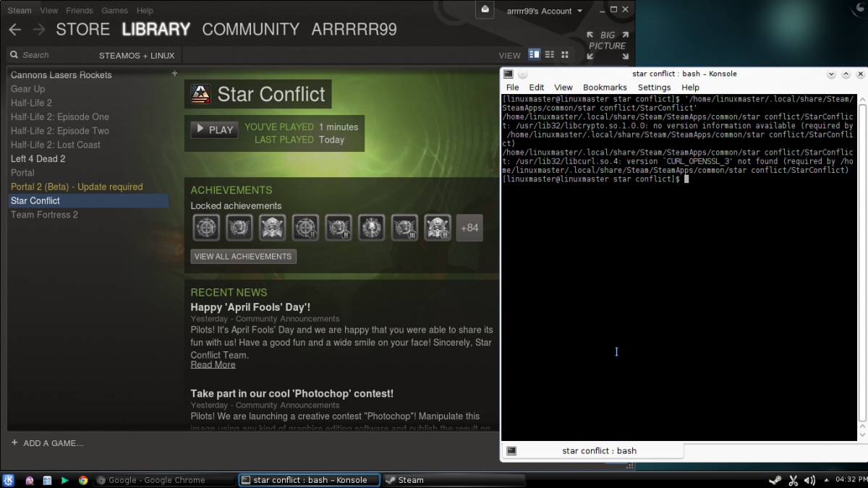
Task: Show the +84 more achievements
Action: click(469, 228)
